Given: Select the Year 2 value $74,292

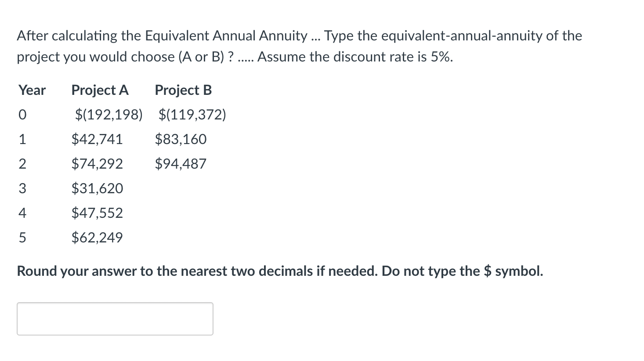Looking at the screenshot, I should pos(97,163).
